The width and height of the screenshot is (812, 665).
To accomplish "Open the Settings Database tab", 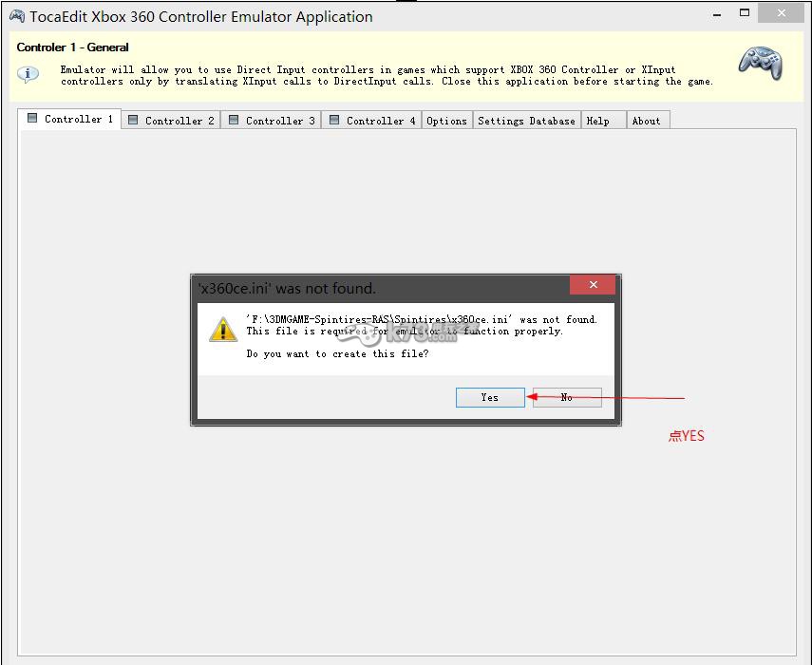I will (x=526, y=121).
